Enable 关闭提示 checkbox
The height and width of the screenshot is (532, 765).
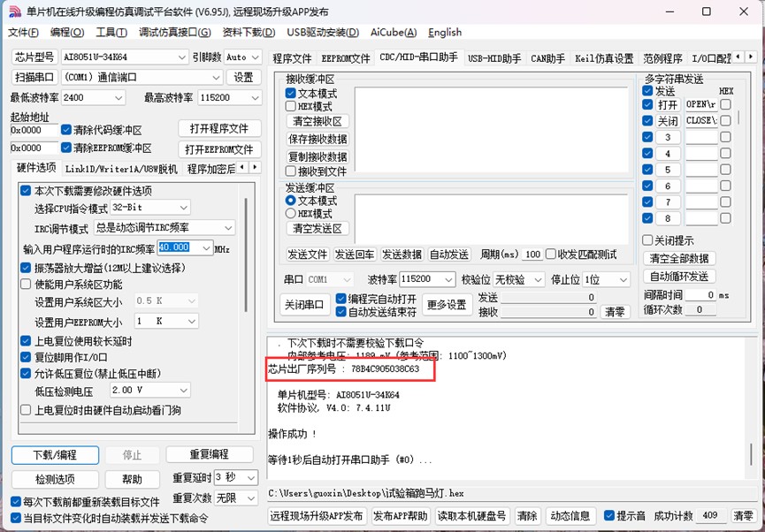[647, 239]
